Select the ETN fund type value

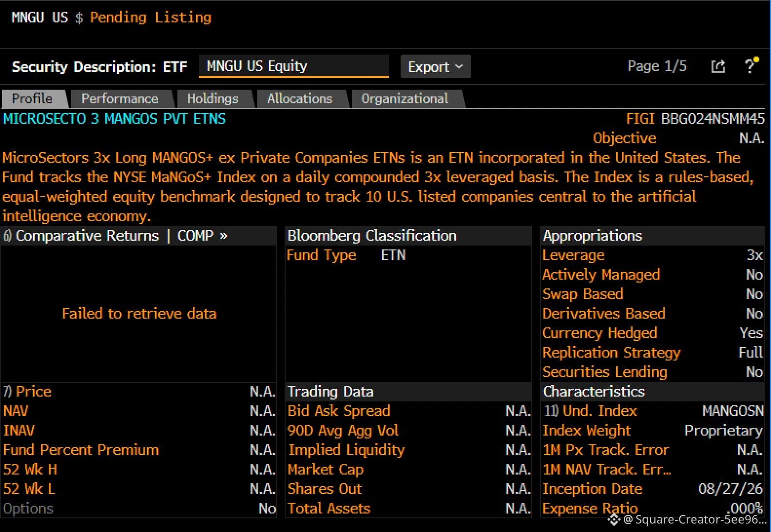point(393,255)
